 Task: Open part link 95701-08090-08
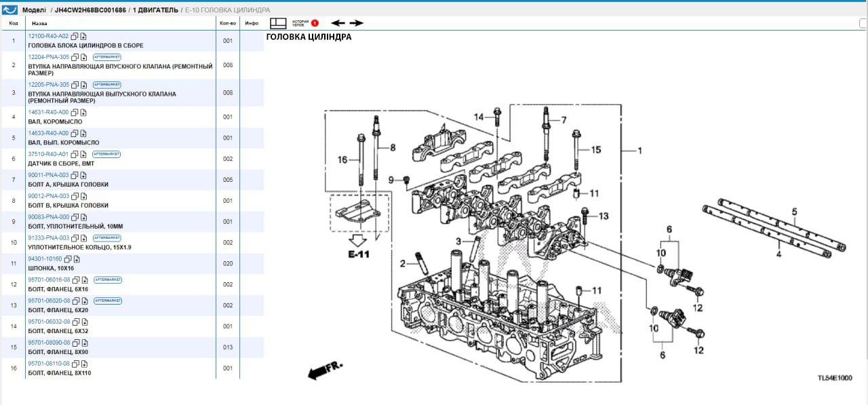[49, 343]
